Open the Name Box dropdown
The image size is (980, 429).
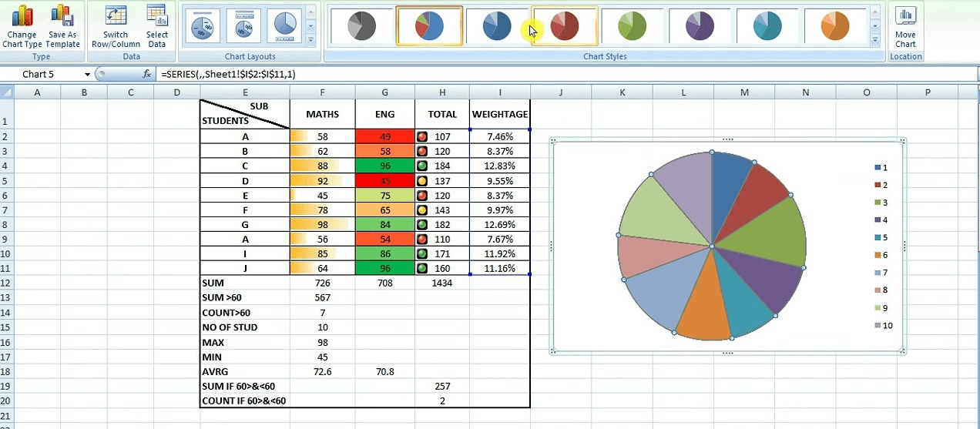pyautogui.click(x=87, y=75)
